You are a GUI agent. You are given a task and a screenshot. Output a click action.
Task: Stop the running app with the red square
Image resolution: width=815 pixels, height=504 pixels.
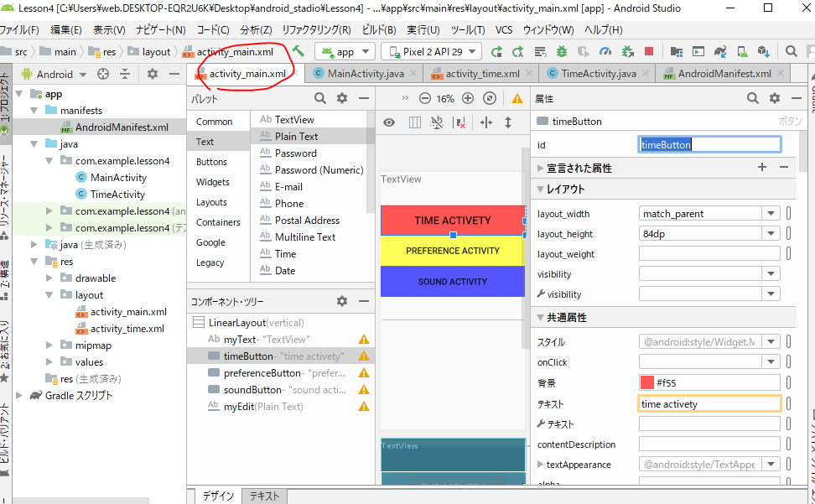(x=649, y=51)
